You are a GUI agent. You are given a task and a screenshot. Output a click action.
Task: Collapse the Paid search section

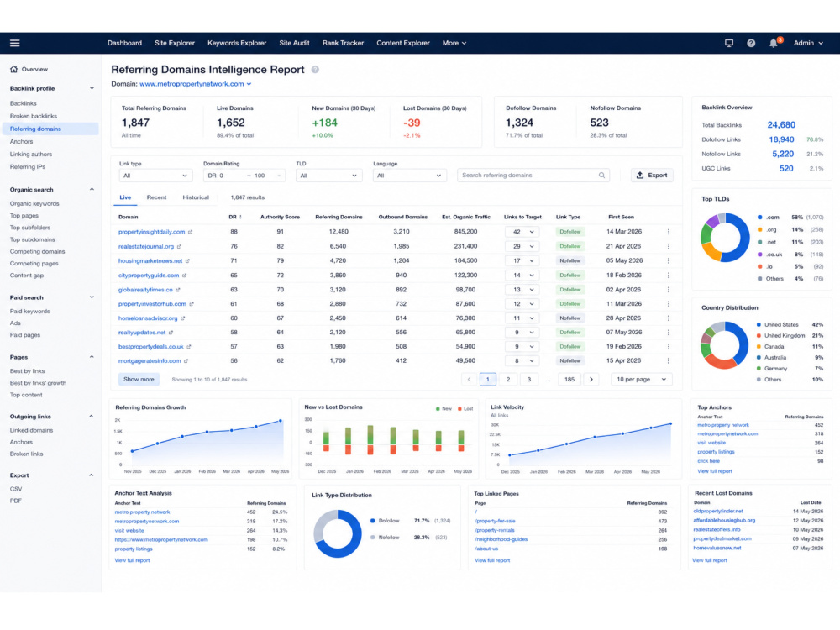[x=92, y=297]
